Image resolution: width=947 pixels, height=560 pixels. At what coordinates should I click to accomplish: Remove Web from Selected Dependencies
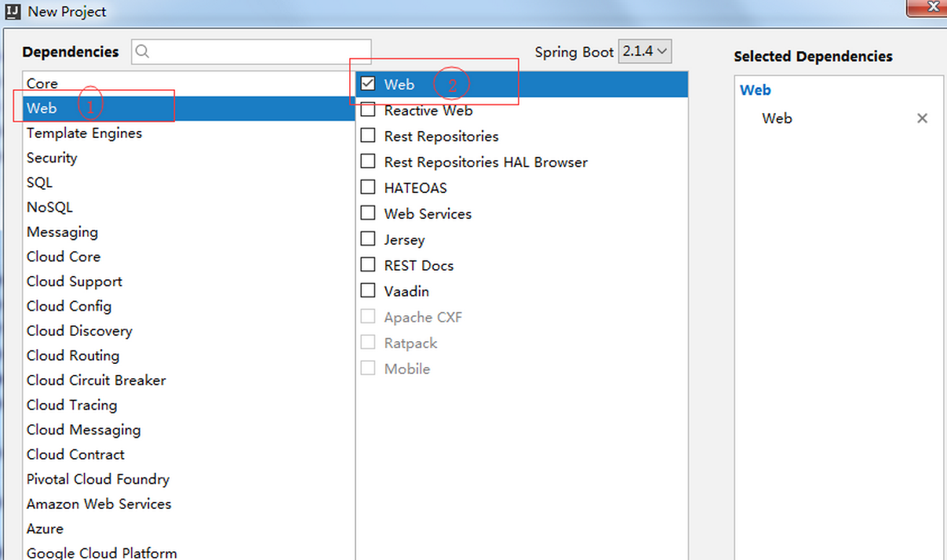click(x=922, y=118)
